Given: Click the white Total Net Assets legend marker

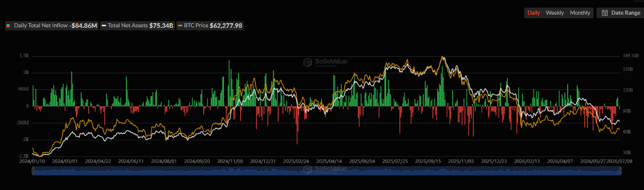Looking at the screenshot, I should pos(104,25).
